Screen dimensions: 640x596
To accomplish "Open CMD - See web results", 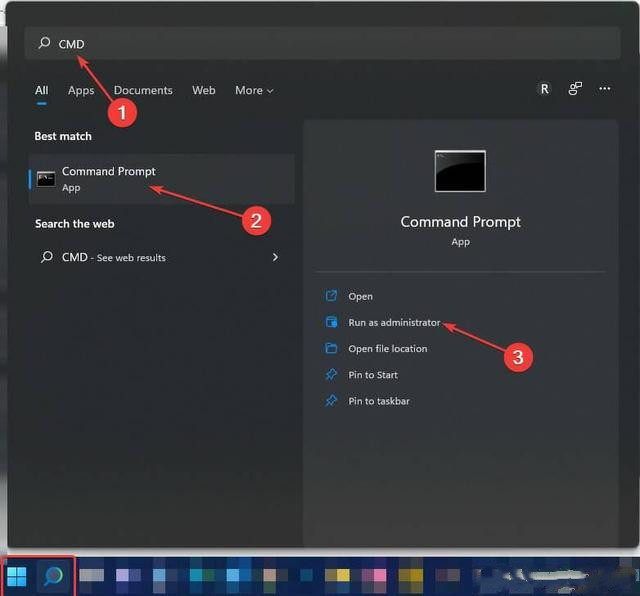I will click(162, 257).
